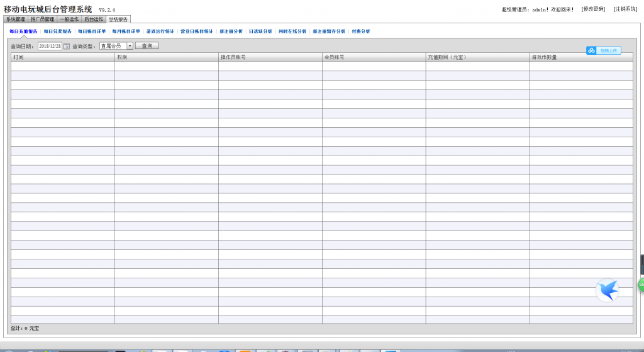Viewport: 644px width, 352px height.
Task: Open the 每日兑奖报告 report link
Action: click(57, 31)
